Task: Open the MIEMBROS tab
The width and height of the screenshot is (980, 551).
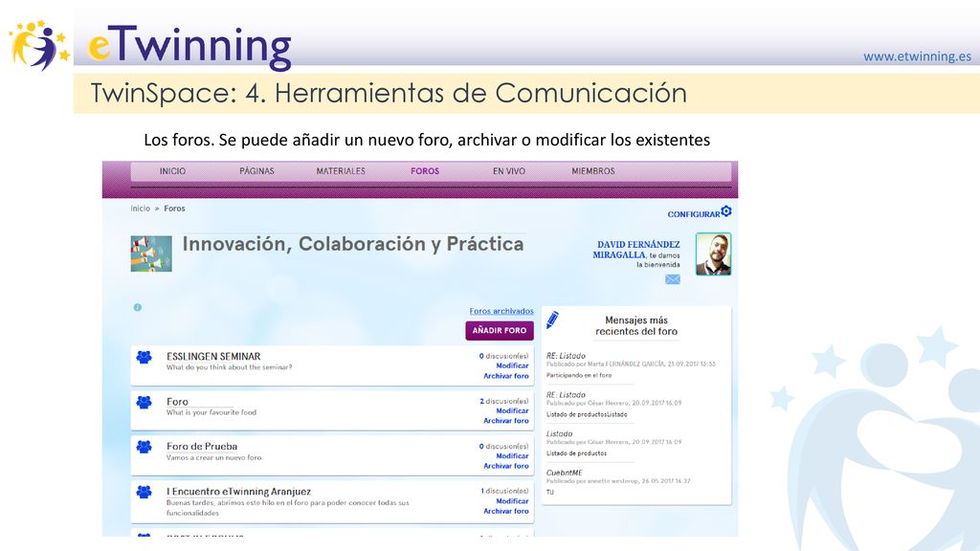Action: pos(593,171)
